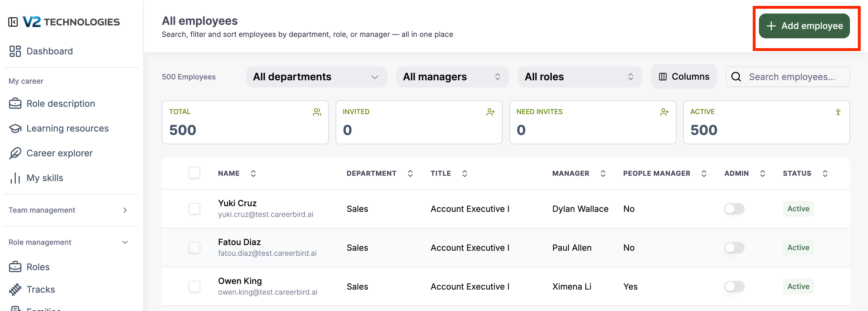This screenshot has width=868, height=311.
Task: Click Active status badge for Yuki Cruz
Action: (798, 209)
